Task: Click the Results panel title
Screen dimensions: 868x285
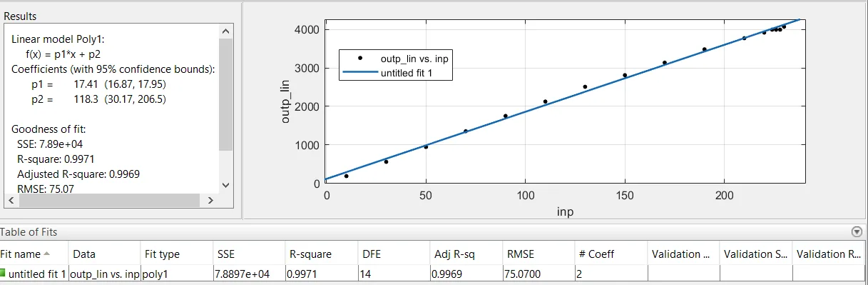Action: [21, 16]
